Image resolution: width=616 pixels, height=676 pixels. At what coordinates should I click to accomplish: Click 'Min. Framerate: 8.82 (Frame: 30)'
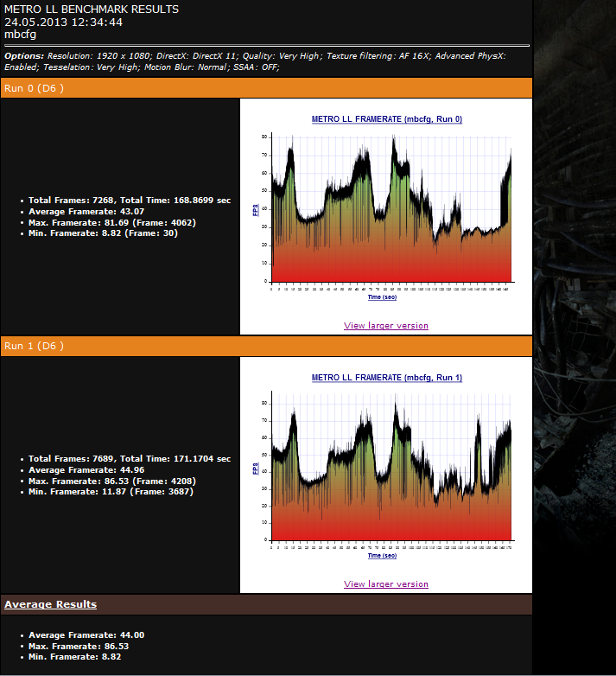103,233
